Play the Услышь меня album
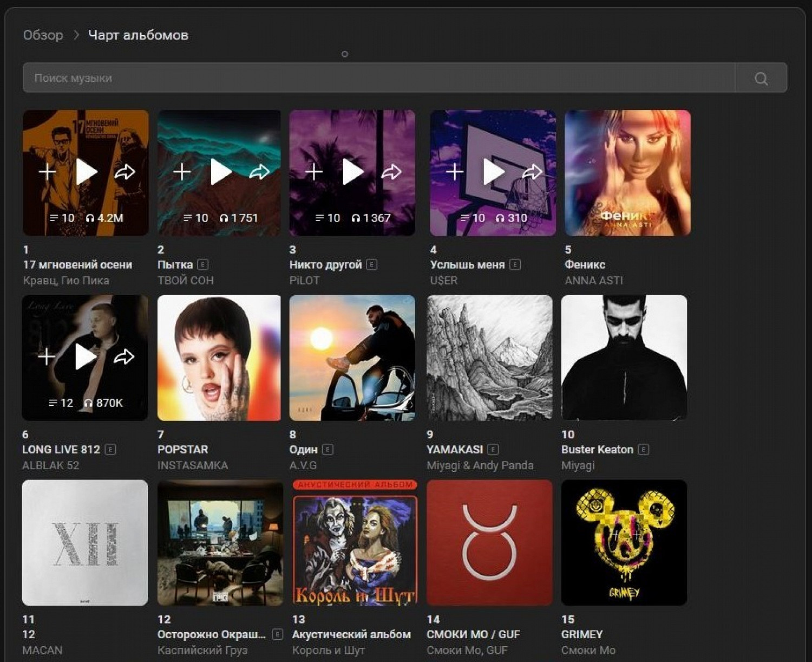Viewport: 812px width, 662px height. [493, 172]
